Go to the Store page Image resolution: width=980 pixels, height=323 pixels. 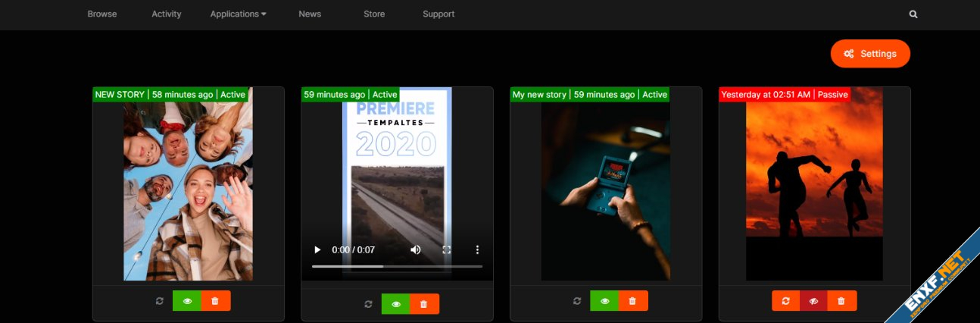(x=373, y=14)
